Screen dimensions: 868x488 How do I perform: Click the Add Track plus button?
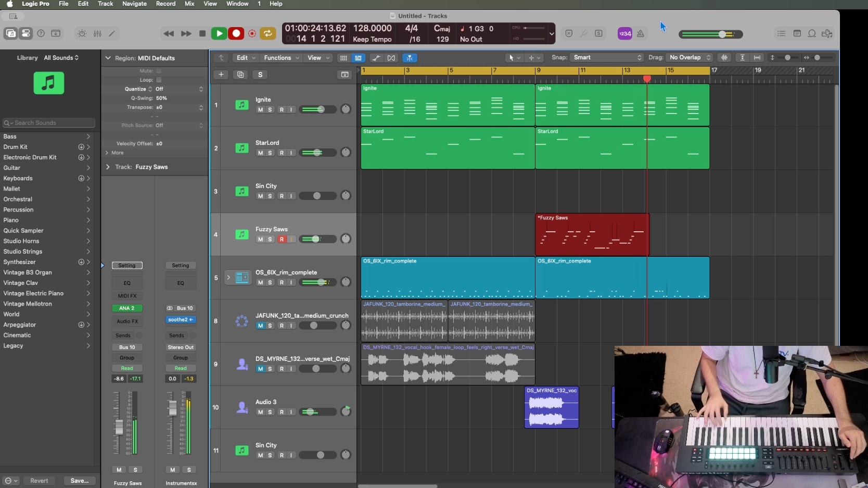(221, 74)
